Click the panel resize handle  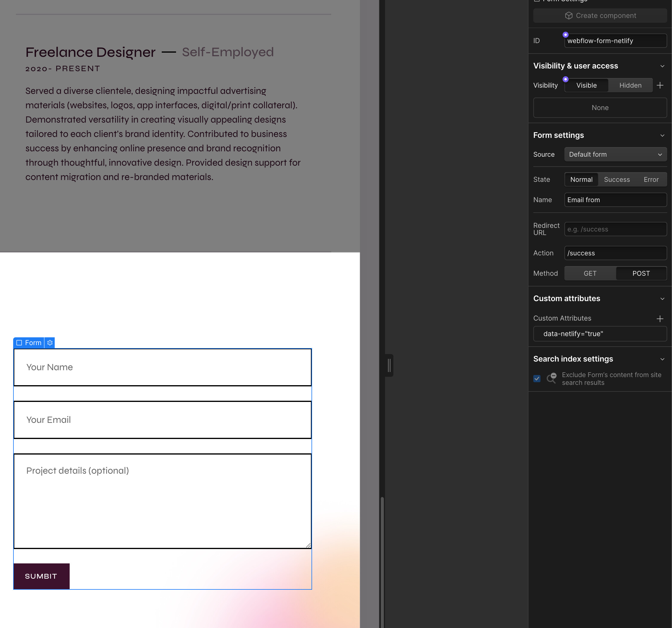click(x=389, y=365)
